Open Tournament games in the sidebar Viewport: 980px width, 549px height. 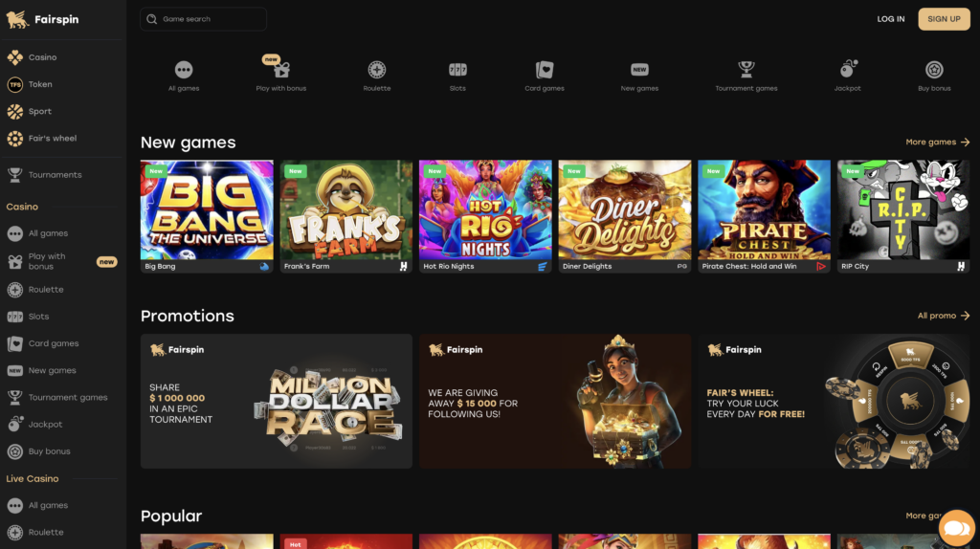56,397
